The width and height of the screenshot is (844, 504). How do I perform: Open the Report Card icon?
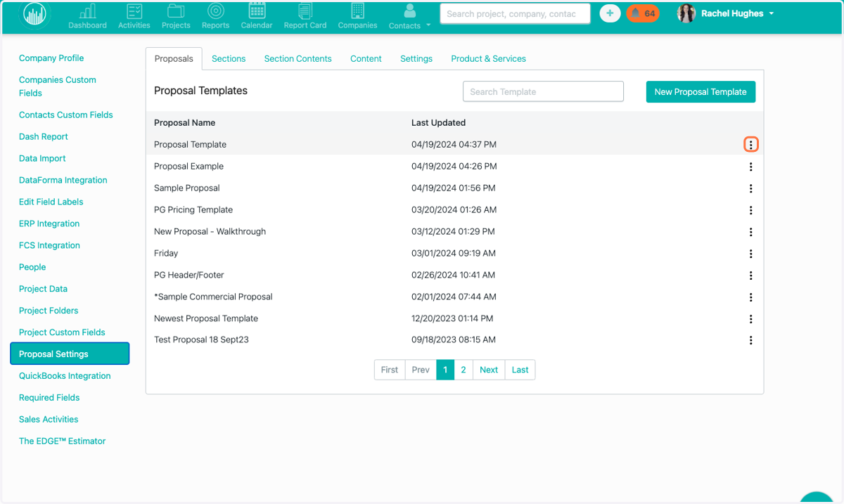(x=305, y=11)
